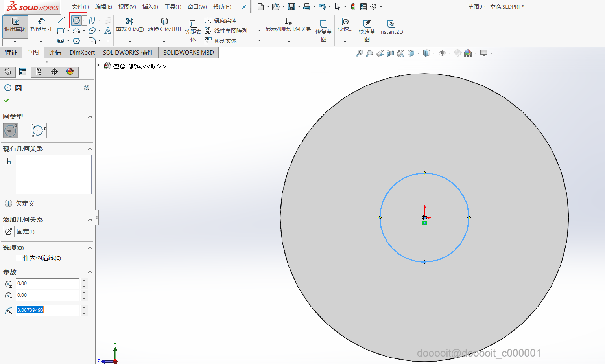Select the perimeter circle type icon
This screenshot has width=605, height=364.
point(39,131)
